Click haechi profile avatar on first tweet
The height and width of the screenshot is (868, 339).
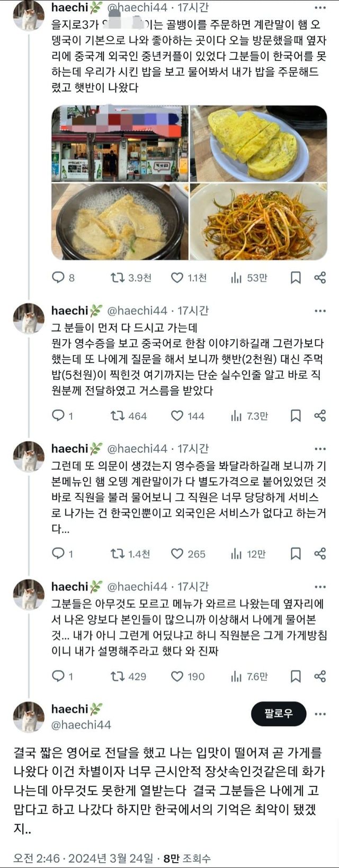(29, 16)
